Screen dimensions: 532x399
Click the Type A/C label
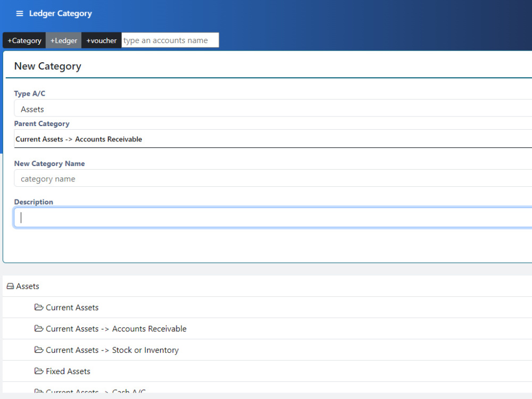[x=29, y=94]
